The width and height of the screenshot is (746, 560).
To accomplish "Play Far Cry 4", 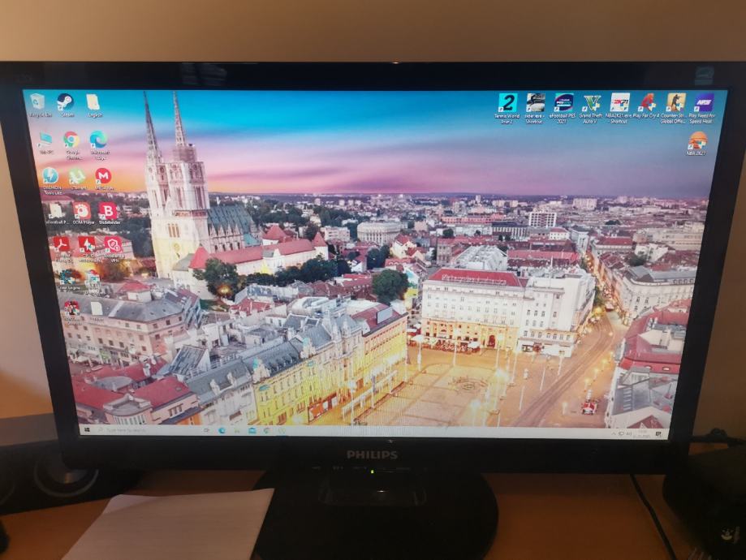I will click(649, 102).
